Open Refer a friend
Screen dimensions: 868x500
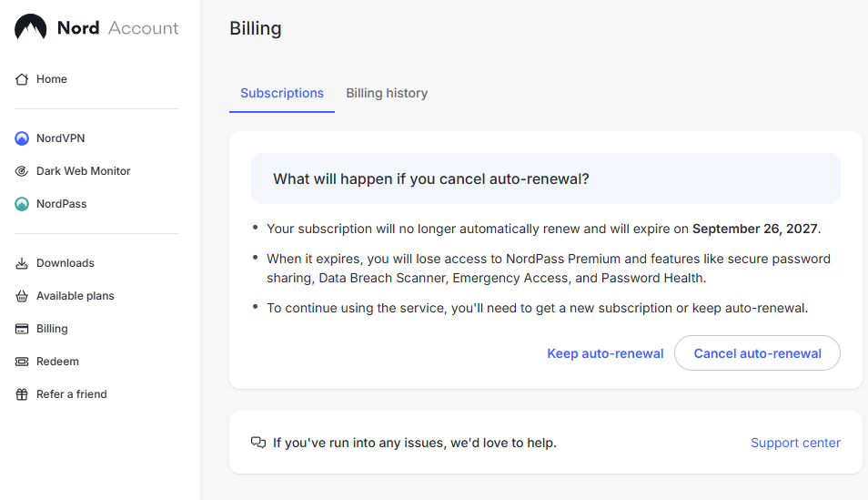(x=71, y=394)
